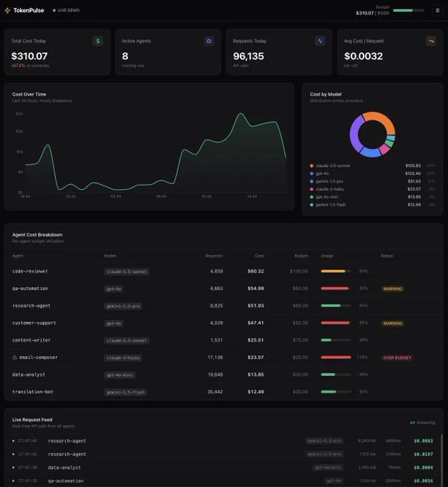Click the dollar icon on Total Cost Today
This screenshot has height=487, width=448.
point(98,41)
